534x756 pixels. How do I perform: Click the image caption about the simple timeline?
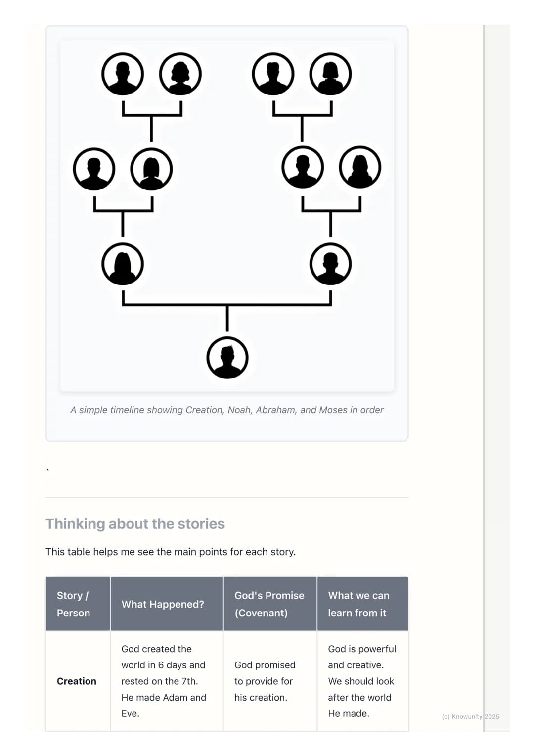227,410
